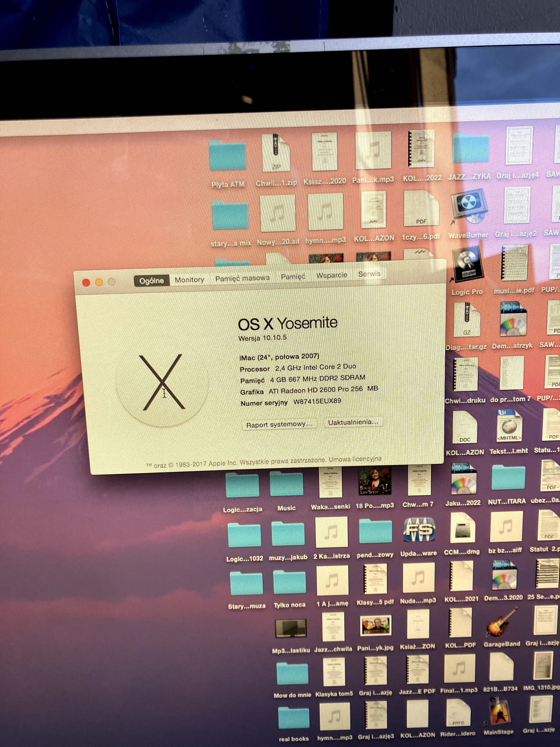Select the Music folder
Image resolution: width=560 pixels, height=747 pixels.
286,484
